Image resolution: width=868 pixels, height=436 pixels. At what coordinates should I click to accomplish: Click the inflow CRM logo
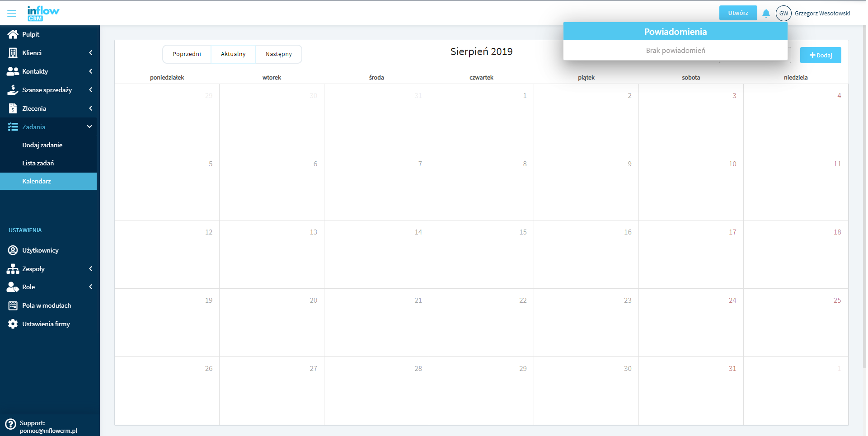pyautogui.click(x=43, y=13)
